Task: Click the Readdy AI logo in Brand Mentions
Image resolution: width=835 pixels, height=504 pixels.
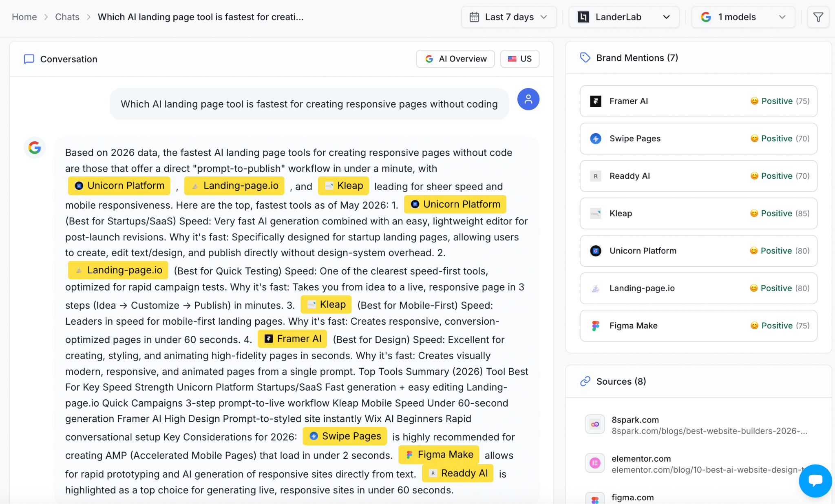Action: click(596, 176)
